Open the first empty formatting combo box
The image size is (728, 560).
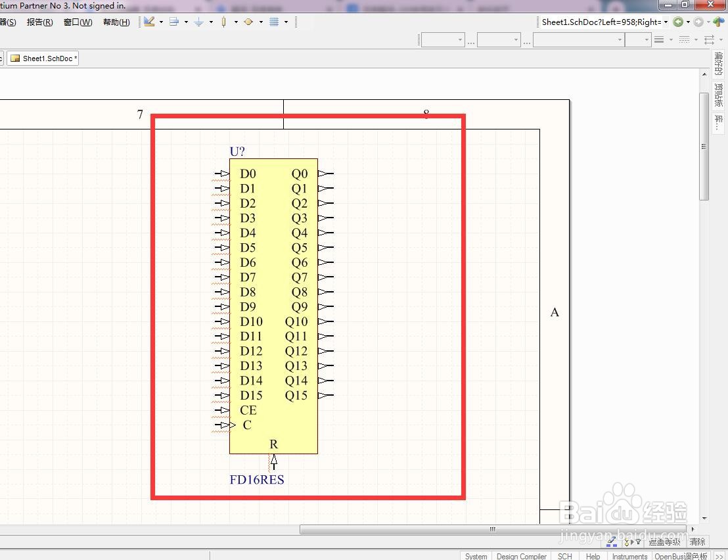[x=442, y=40]
